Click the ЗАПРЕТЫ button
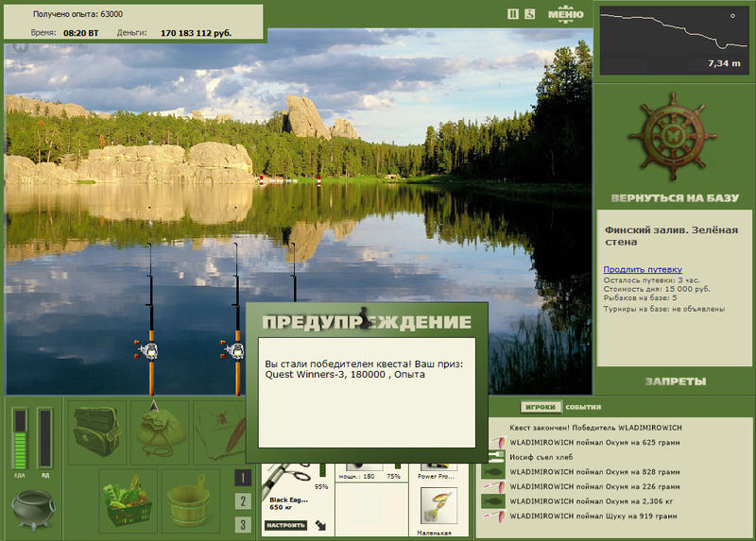 click(x=676, y=381)
